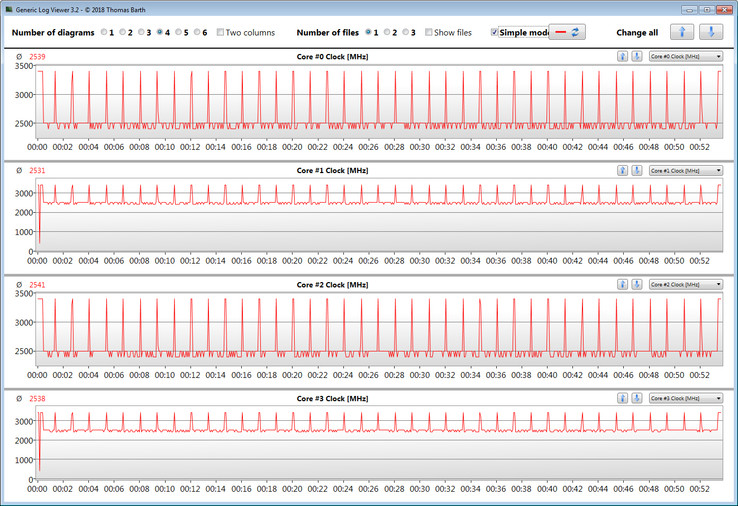Click the red line refresh button beside Simple mode
Image resolution: width=738 pixels, height=506 pixels.
pos(567,32)
